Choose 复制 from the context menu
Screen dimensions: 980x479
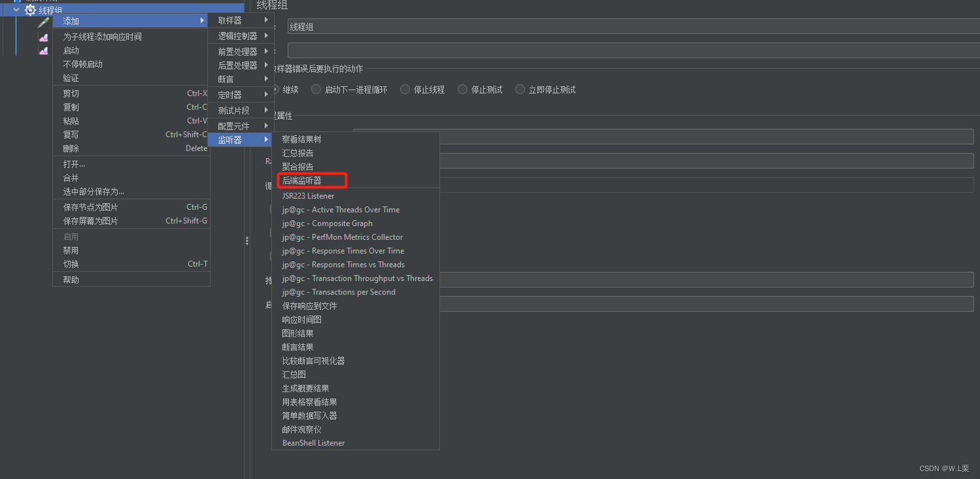point(131,107)
